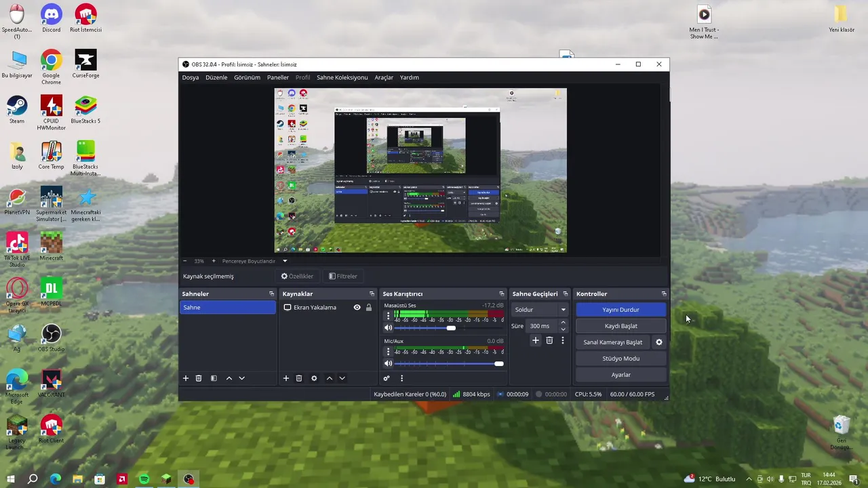The height and width of the screenshot is (488, 868).
Task: Open scene filters icon in Sahneler toolbar
Action: [x=214, y=378]
